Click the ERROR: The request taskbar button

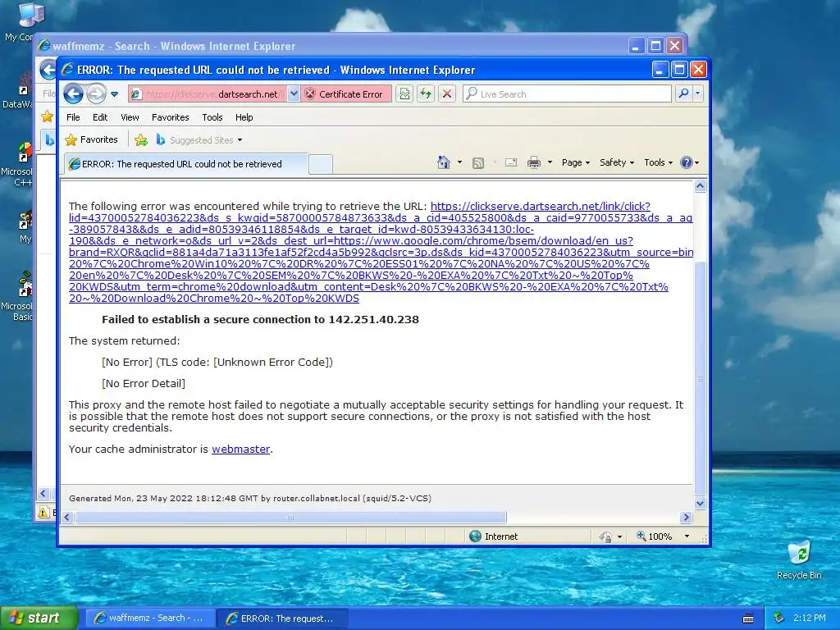[282, 619]
